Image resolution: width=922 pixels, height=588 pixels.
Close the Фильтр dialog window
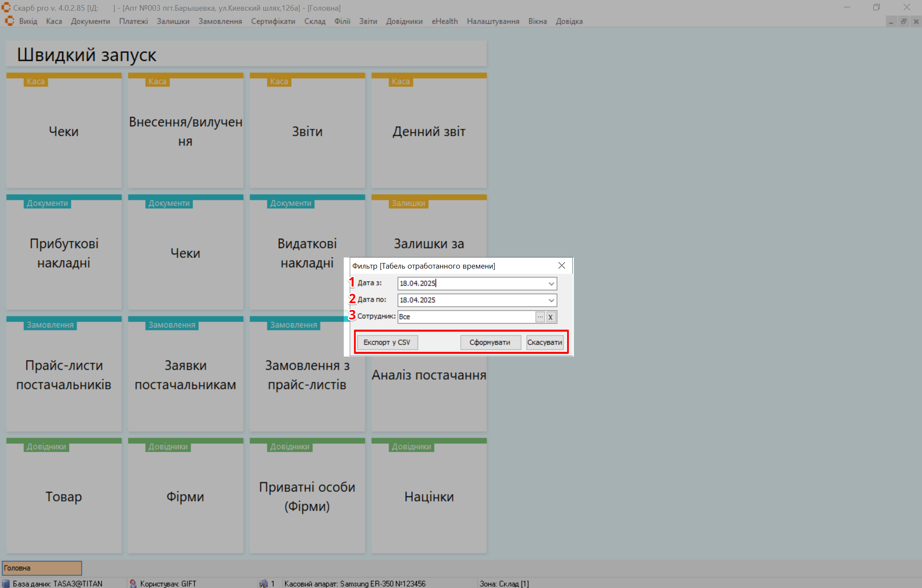coord(562,266)
